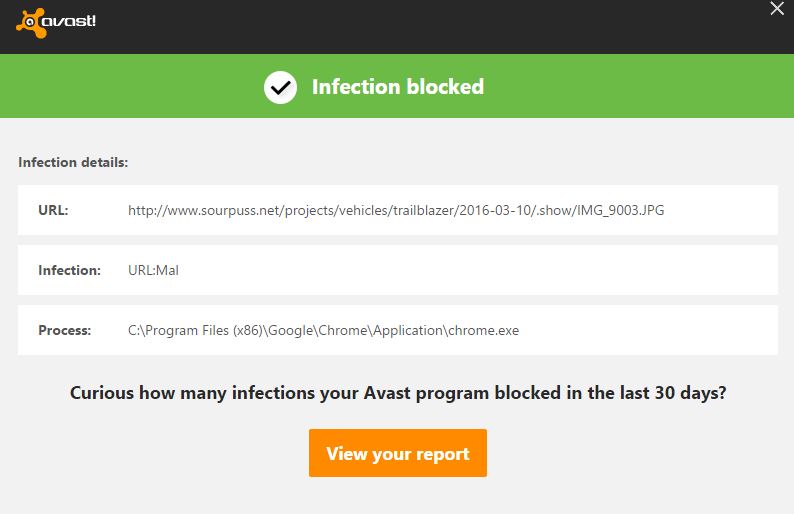
Task: Close the Avast alert window
Action: [x=777, y=9]
